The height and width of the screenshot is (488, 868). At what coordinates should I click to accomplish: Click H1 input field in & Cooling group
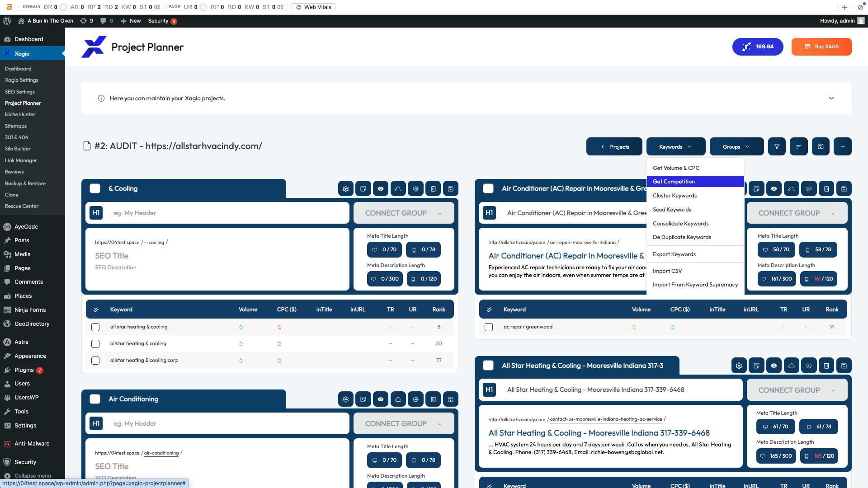(229, 213)
